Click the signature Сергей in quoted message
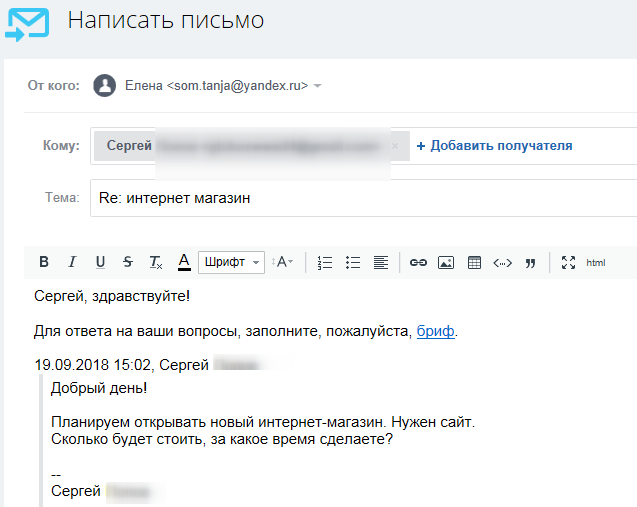The height and width of the screenshot is (507, 637). coord(76,491)
